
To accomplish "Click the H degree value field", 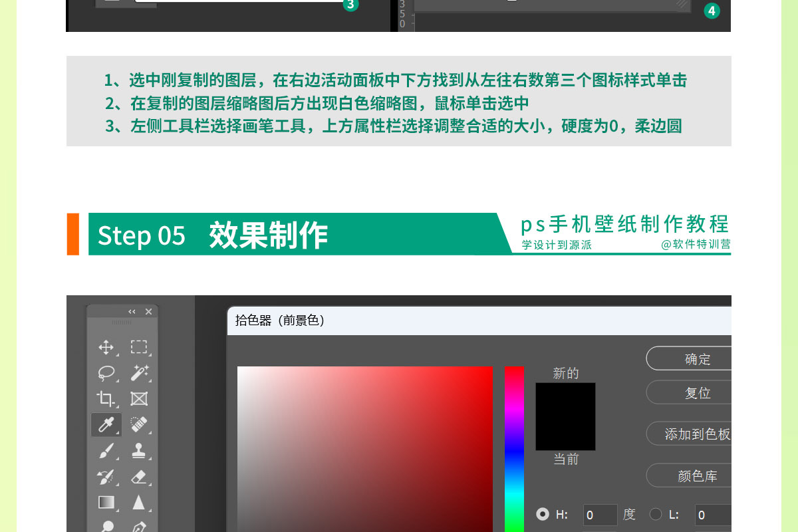I will pos(600,515).
